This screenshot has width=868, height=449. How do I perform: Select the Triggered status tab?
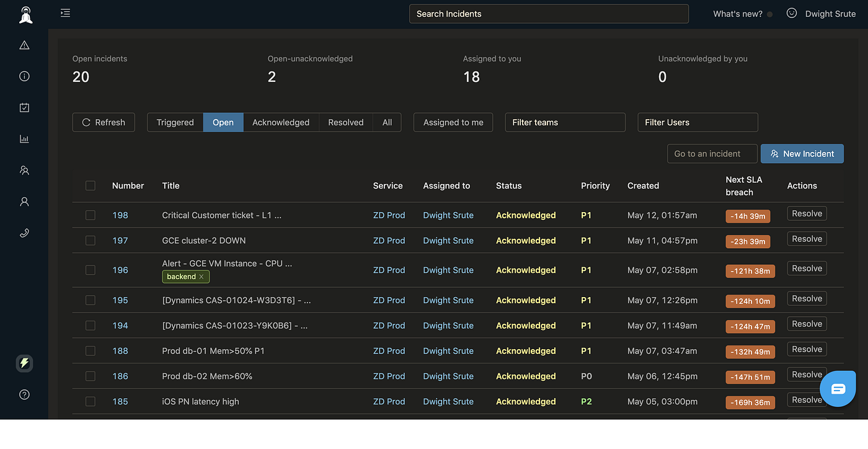pos(175,122)
